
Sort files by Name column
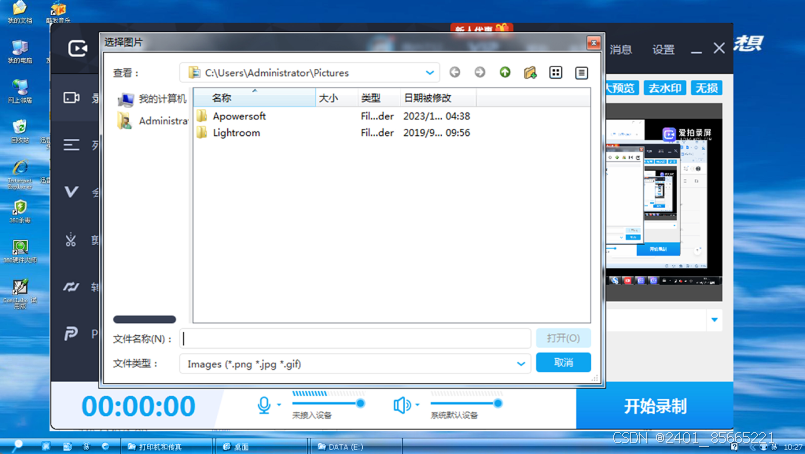coord(255,98)
